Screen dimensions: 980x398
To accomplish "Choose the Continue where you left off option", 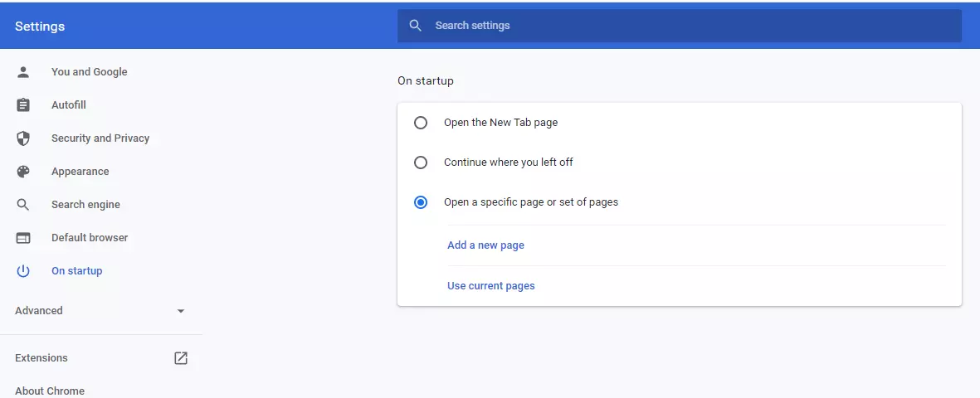I will click(x=421, y=163).
